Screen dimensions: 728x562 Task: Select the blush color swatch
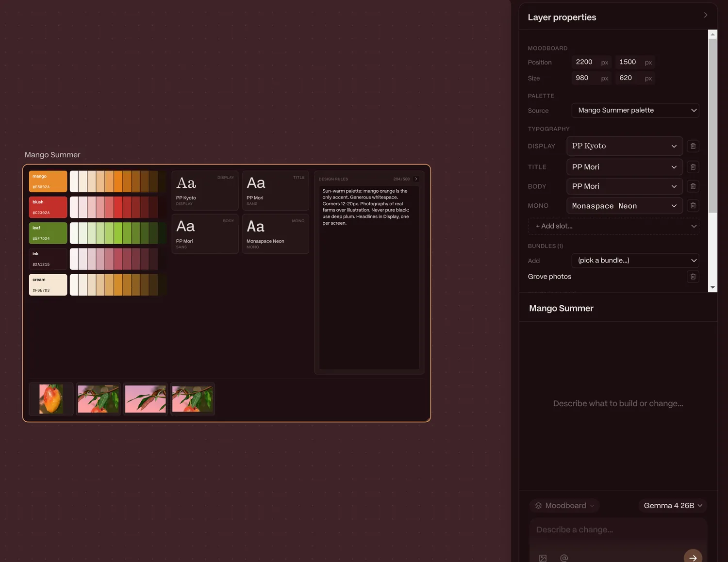[48, 207]
